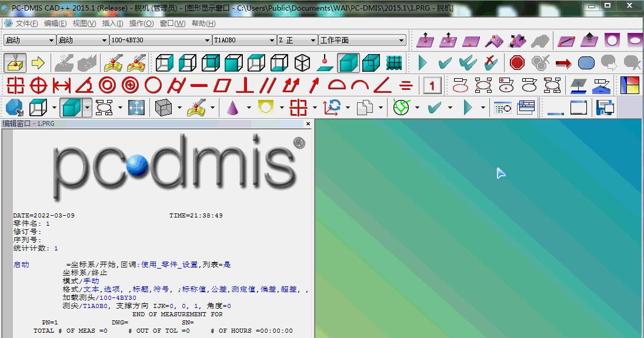Click the purple line-between-points icon
The height and width of the screenshot is (338, 644).
click(x=566, y=40)
